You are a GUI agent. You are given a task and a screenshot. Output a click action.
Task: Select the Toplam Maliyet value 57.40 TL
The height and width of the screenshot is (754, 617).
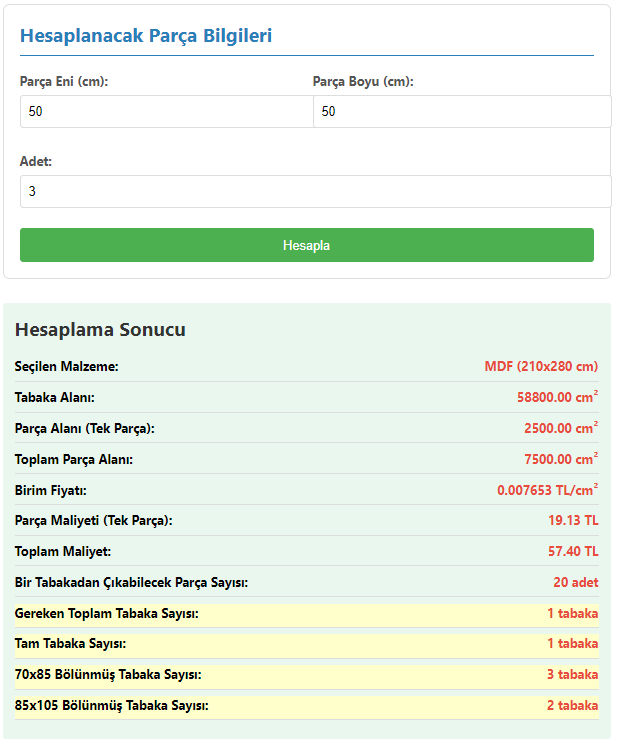pyautogui.click(x=573, y=552)
